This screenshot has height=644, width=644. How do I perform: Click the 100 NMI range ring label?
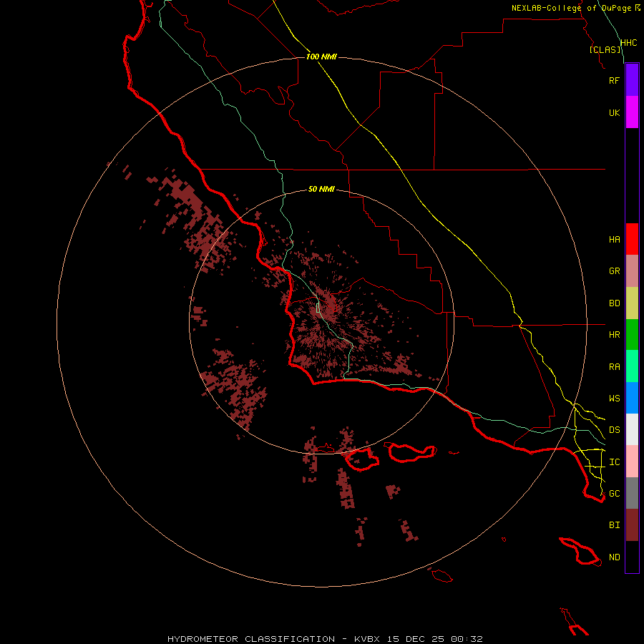321,57
